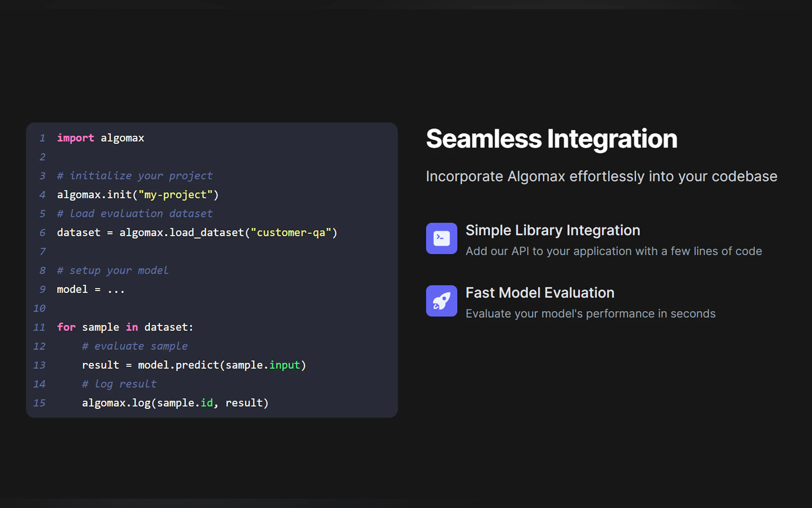
Task: Click the '# log result' comment
Action: click(x=119, y=384)
